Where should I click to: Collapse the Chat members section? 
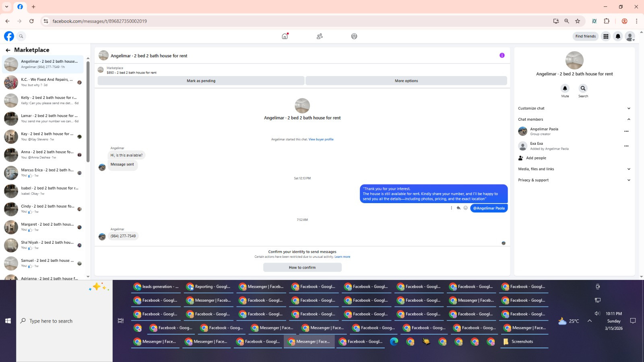[574, 119]
